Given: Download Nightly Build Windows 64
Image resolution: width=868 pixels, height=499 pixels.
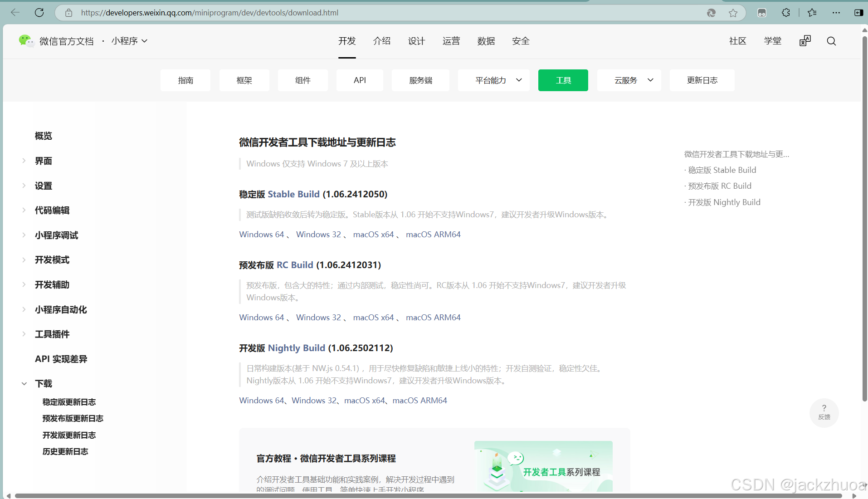Looking at the screenshot, I should pyautogui.click(x=262, y=400).
